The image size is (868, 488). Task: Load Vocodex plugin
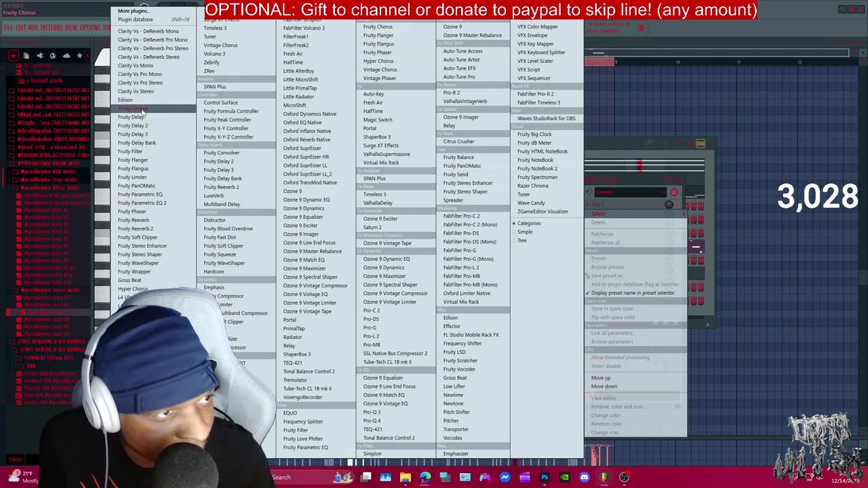click(x=453, y=438)
